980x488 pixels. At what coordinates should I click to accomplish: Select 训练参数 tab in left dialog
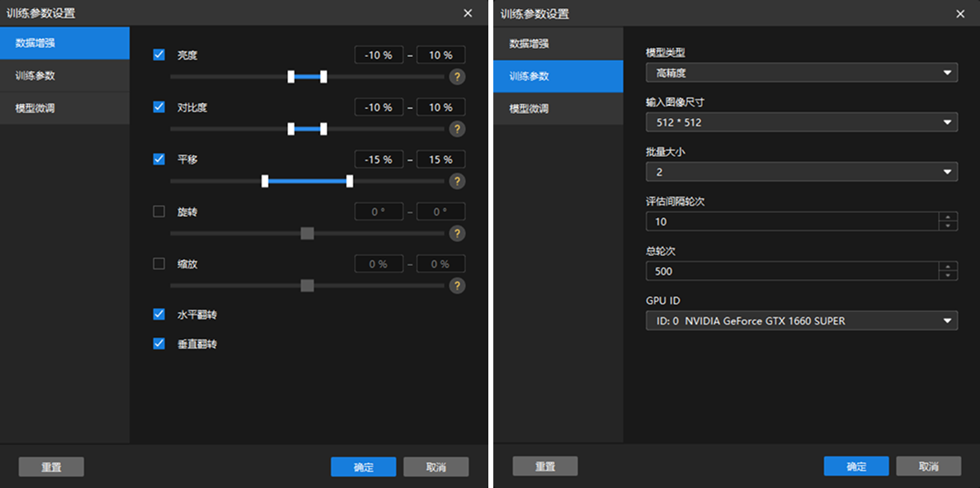(65, 76)
